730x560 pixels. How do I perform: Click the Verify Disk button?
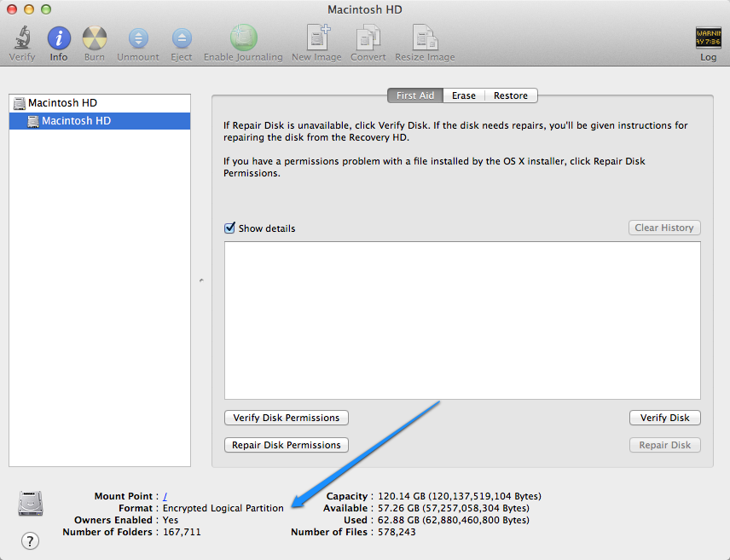coord(665,418)
